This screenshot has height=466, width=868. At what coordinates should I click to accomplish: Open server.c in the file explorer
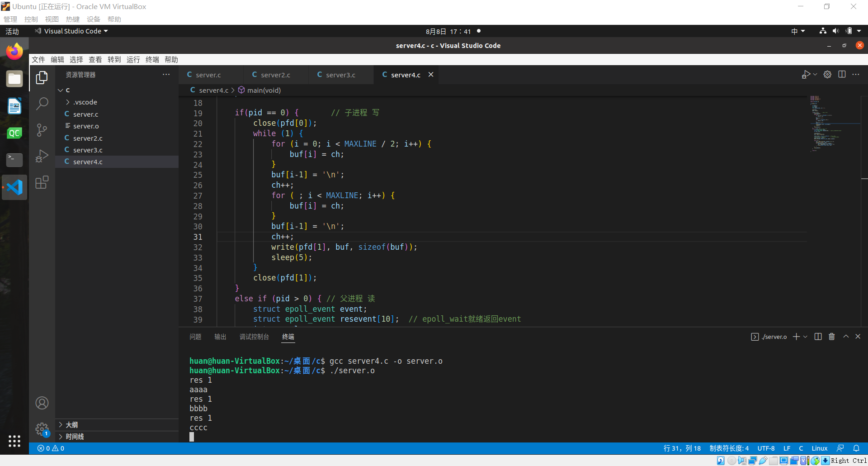pyautogui.click(x=117, y=114)
